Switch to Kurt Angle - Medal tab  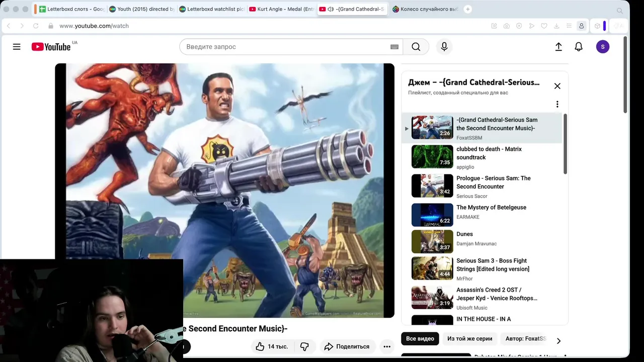(x=282, y=9)
